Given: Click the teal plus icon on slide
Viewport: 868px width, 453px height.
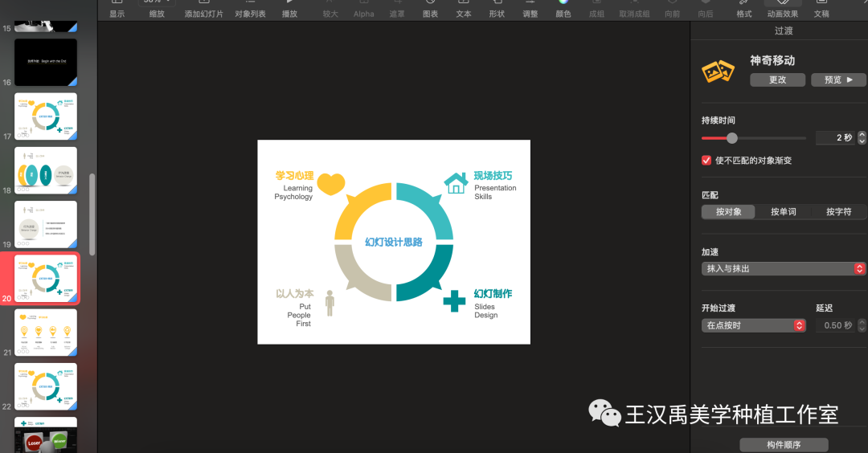Looking at the screenshot, I should (x=454, y=301).
